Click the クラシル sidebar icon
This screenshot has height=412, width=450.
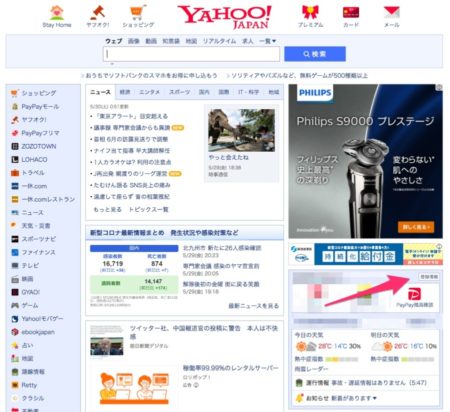[15, 398]
